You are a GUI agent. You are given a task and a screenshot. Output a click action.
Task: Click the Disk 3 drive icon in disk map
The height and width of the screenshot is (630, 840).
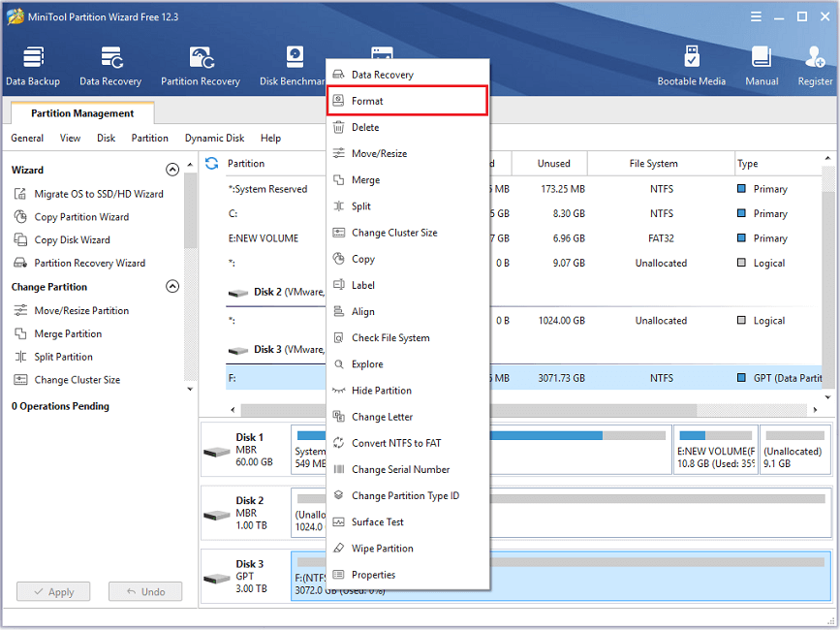pos(216,579)
